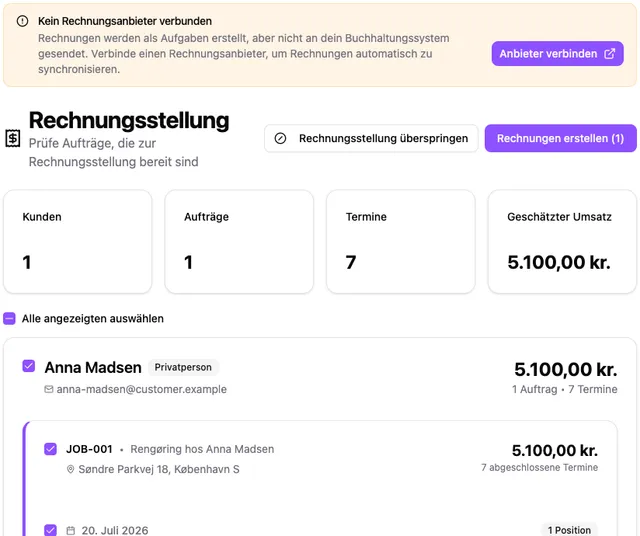640x536 pixels.
Task: Click the calendar icon beside 20. Juli 2026
Action: [x=71, y=530]
